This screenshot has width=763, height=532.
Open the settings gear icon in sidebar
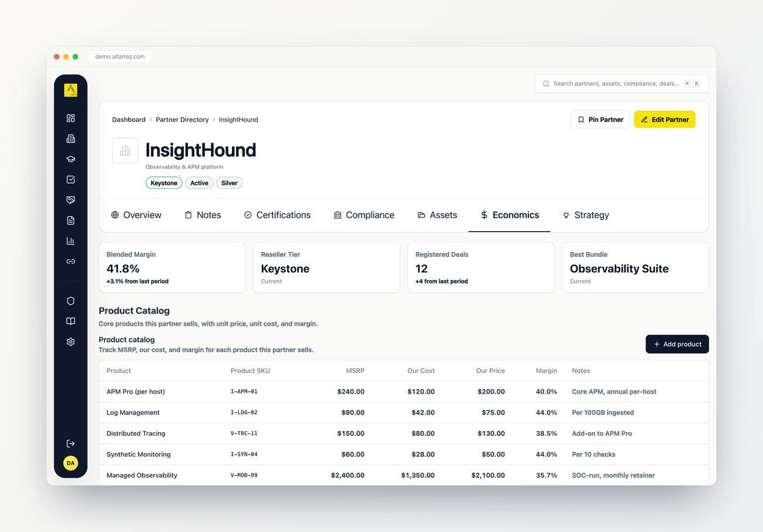70,342
